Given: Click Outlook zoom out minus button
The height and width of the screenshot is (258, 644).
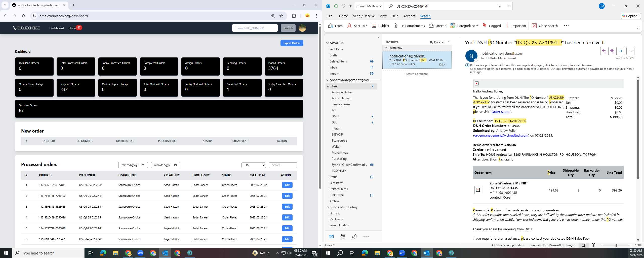Looking at the screenshot, I should tap(601, 245).
